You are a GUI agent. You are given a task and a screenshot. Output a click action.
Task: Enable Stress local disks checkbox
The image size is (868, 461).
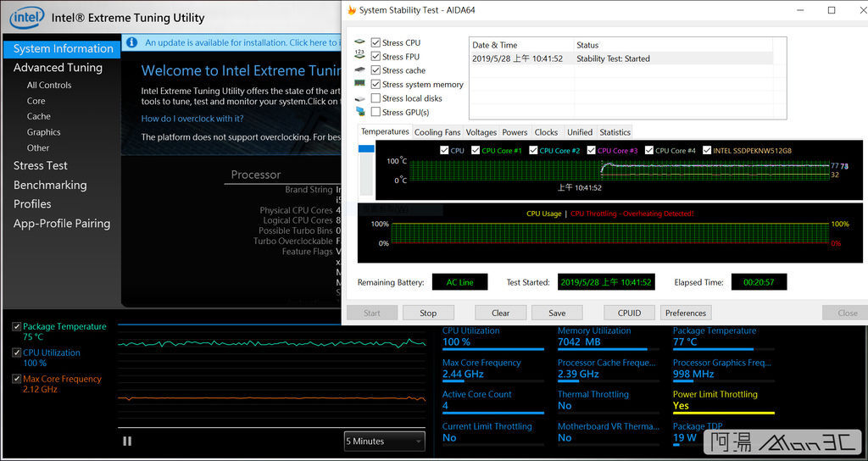click(x=376, y=98)
